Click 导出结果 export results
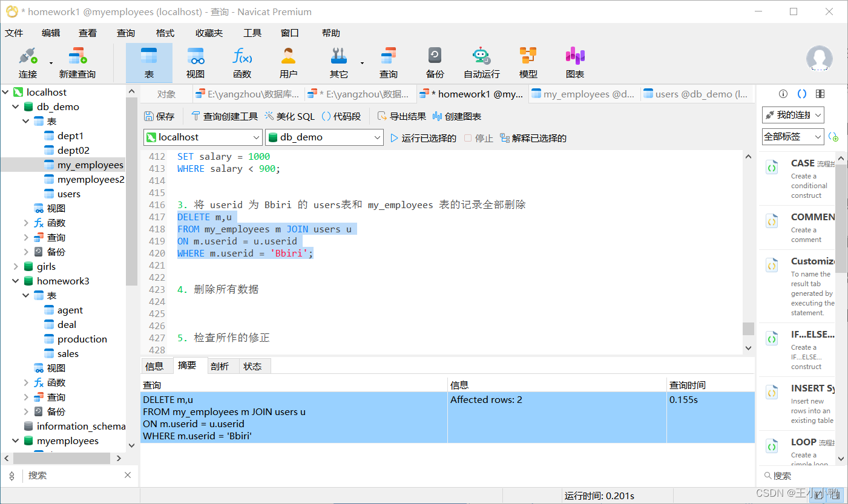Viewport: 848px width, 504px height. tap(401, 116)
